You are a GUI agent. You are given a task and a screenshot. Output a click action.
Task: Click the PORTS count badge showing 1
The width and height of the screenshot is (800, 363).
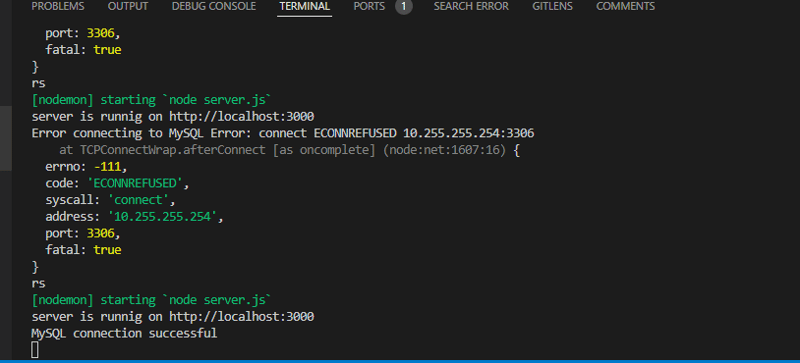coord(404,7)
